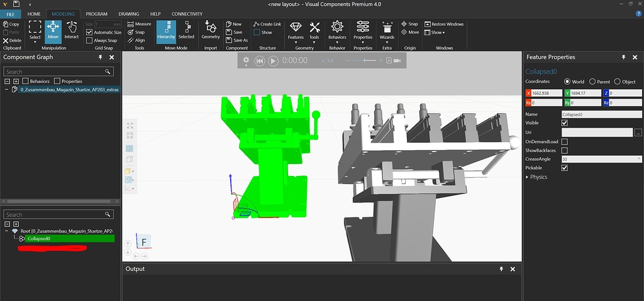The image size is (644, 301).
Task: Enable the ShowBackfaces checkbox
Action: (x=564, y=150)
